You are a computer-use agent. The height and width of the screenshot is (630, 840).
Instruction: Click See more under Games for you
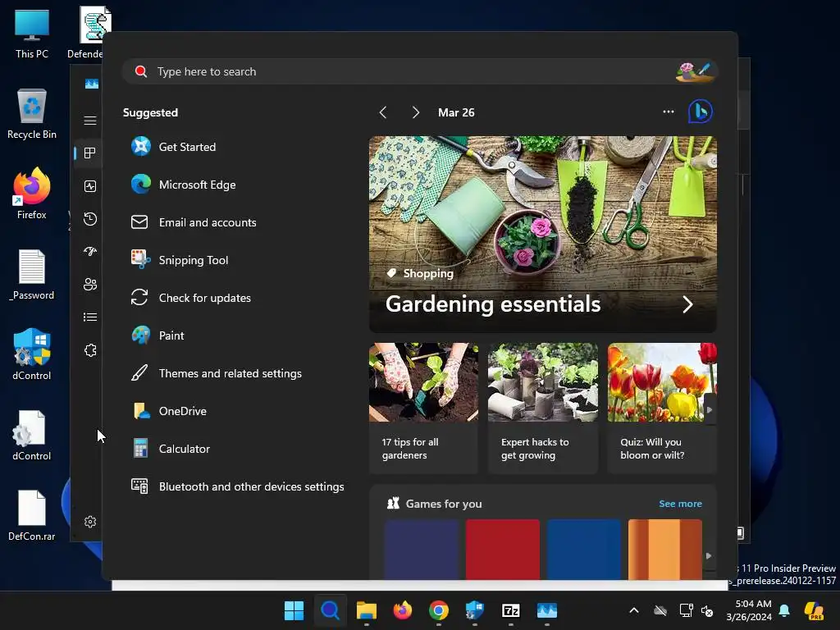[x=680, y=504]
